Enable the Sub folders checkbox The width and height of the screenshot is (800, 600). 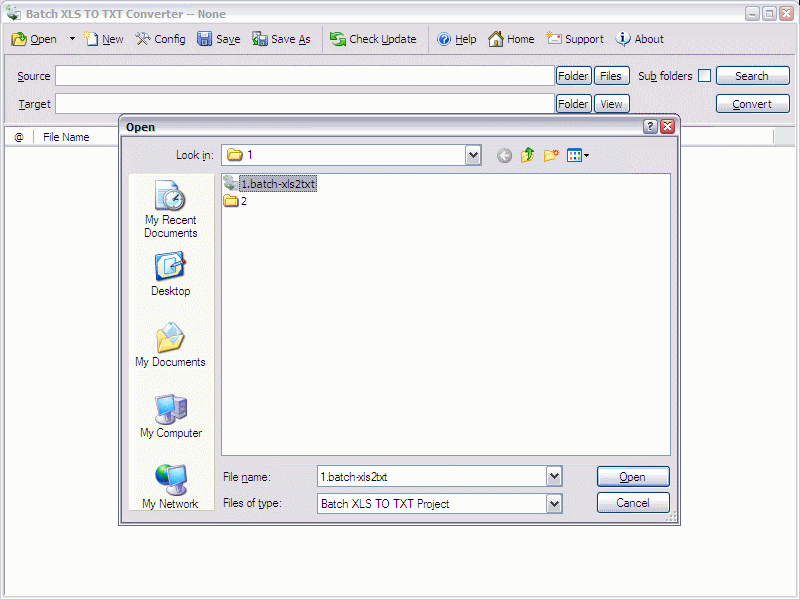point(705,76)
